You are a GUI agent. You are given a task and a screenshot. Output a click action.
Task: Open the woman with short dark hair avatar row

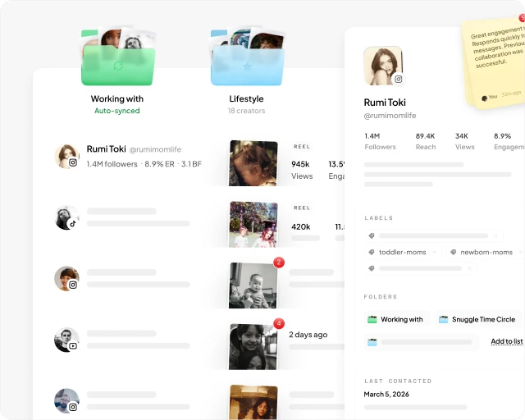point(122,279)
